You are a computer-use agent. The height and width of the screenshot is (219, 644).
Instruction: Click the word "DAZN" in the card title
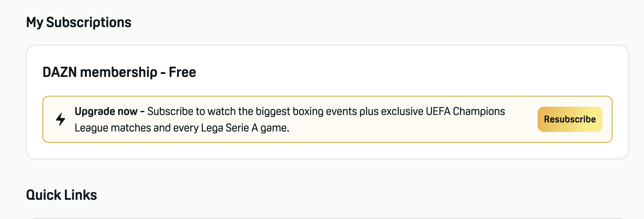[x=60, y=72]
